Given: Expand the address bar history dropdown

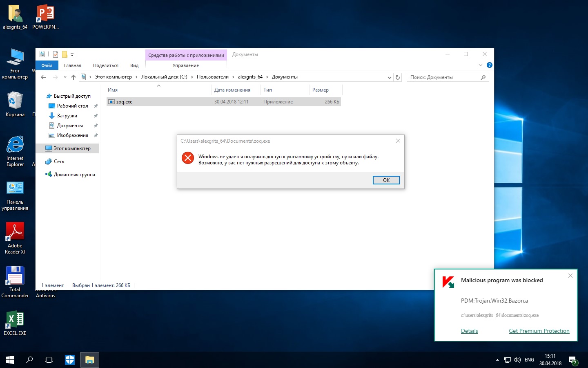Looking at the screenshot, I should tap(390, 77).
